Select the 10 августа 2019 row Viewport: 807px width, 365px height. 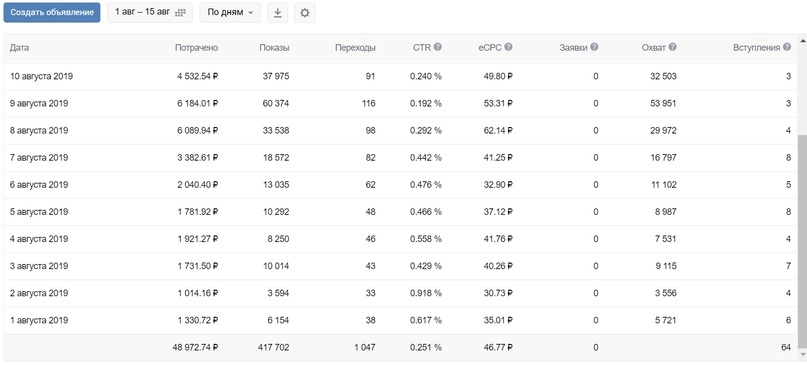pos(400,77)
